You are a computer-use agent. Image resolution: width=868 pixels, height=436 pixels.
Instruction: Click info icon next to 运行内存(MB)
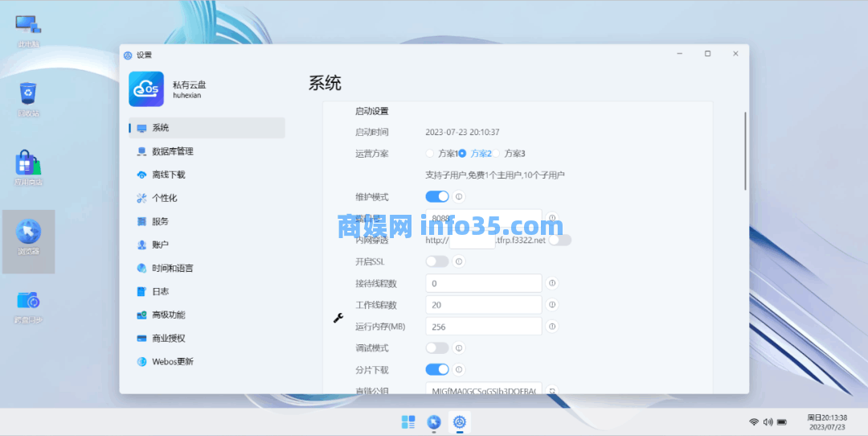(x=552, y=327)
